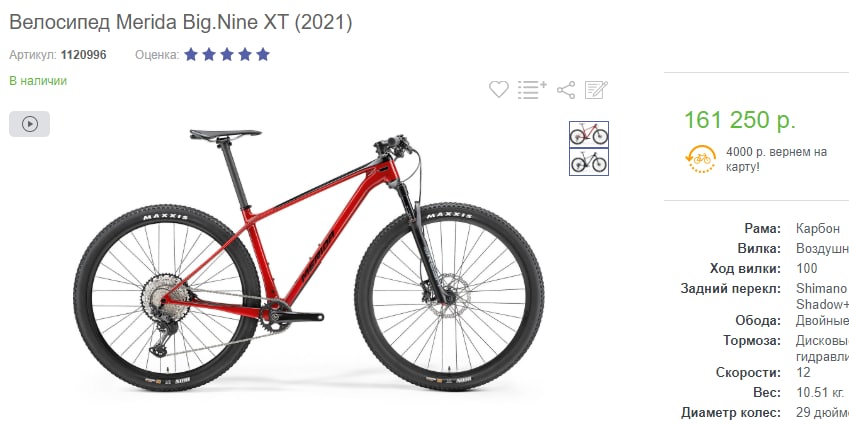Click the "Задний перекл:" specification label
849x425 pixels.
pyautogui.click(x=730, y=289)
